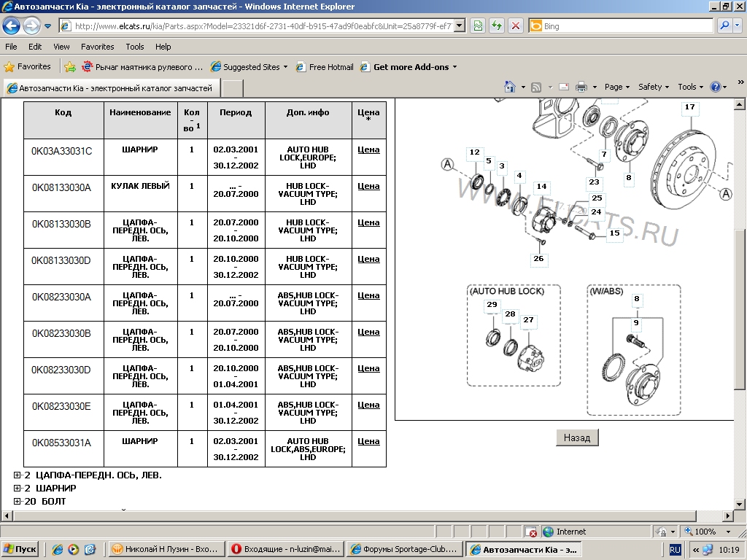Click part number 17 on the diagram
The image size is (747, 560).
coord(690,107)
